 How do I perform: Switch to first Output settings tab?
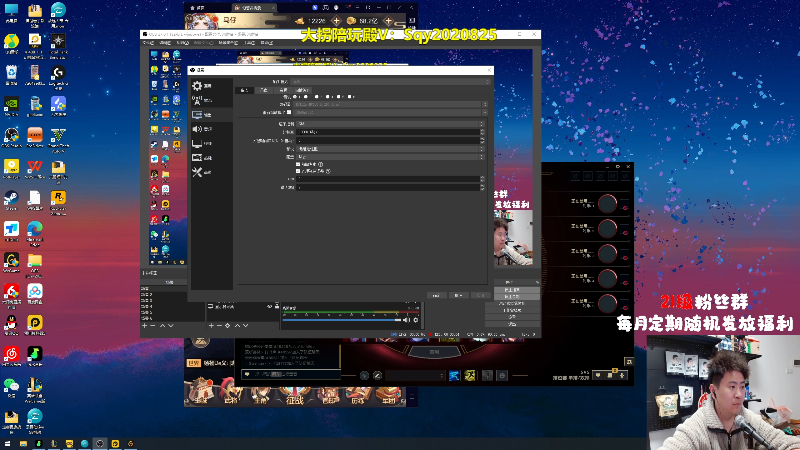pyautogui.click(x=244, y=90)
